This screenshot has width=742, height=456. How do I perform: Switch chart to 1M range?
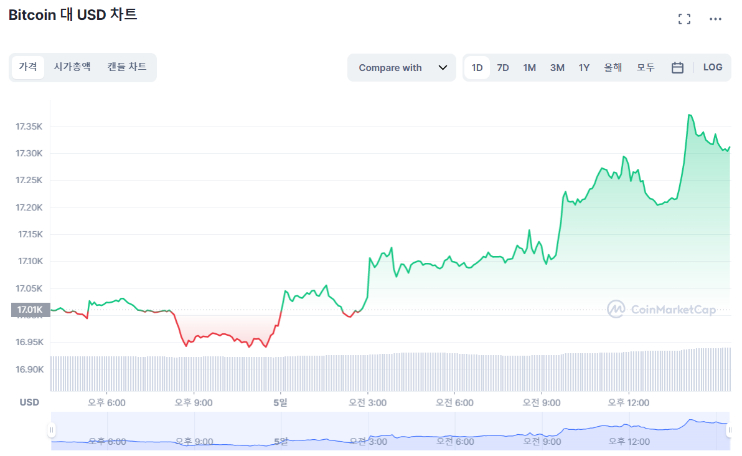(x=529, y=68)
